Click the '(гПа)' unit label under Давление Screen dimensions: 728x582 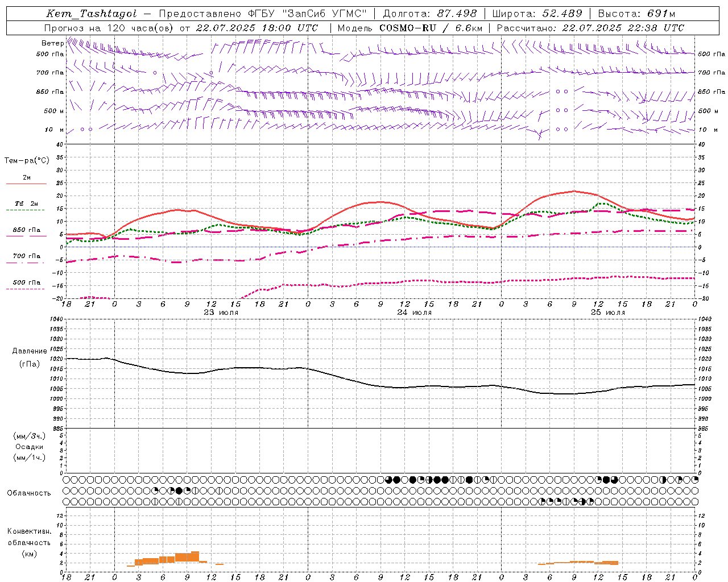coord(29,364)
